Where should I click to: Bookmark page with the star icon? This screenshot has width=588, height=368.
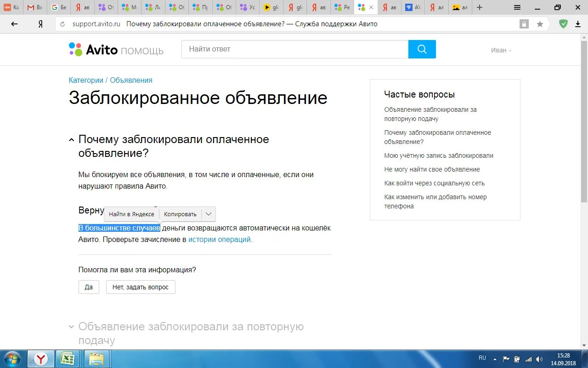[x=540, y=24]
